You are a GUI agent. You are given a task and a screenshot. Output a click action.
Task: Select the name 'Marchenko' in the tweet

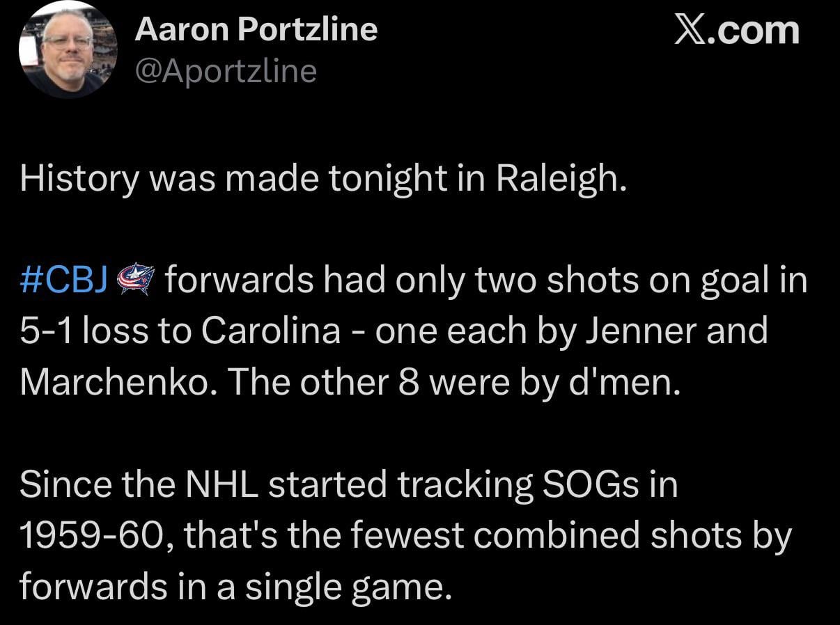[x=115, y=381]
